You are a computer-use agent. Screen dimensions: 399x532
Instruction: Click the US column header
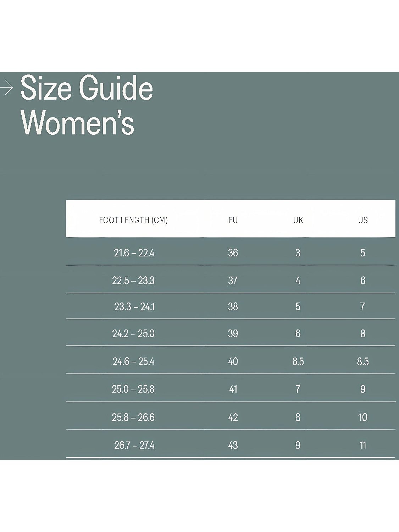pos(363,220)
